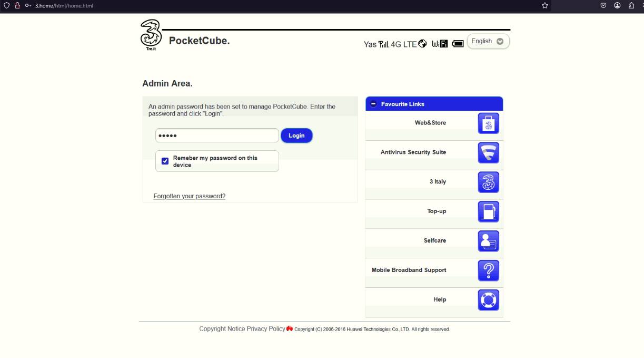This screenshot has width=644, height=358.
Task: Click the Admin Area heading
Action: pyautogui.click(x=167, y=83)
